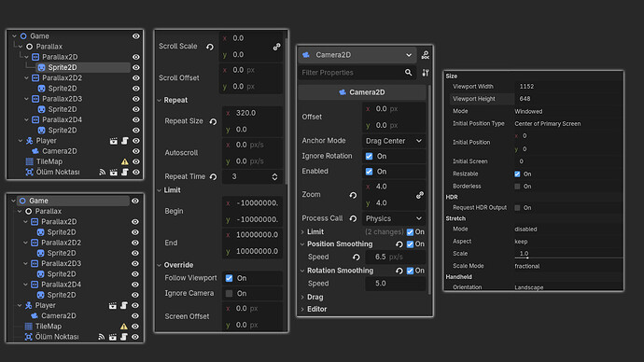The width and height of the screenshot is (644, 362).
Task: Click the TileMap warning icon in the tree with Game selected
Action: (123, 327)
